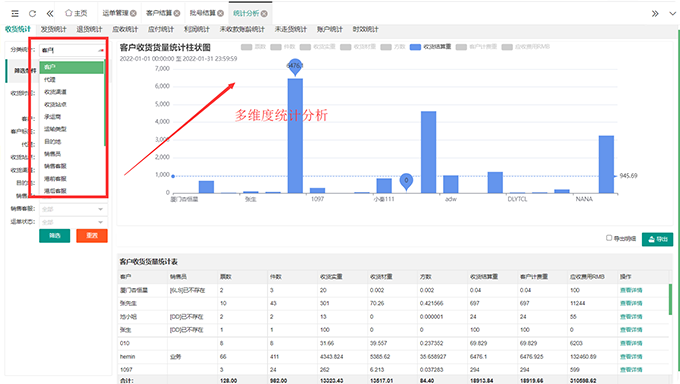Click the blue 收货结算重 legend swatch

pyautogui.click(x=415, y=47)
